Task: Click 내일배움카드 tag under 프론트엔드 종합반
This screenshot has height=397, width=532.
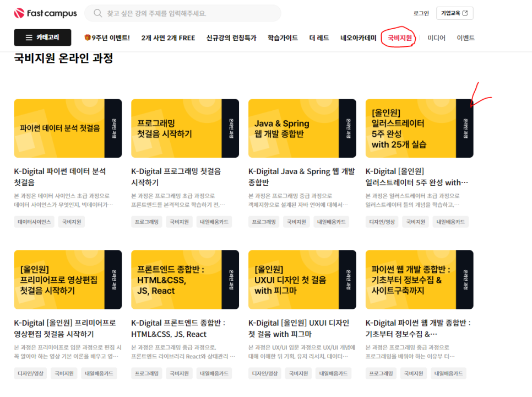Action: 214,373
